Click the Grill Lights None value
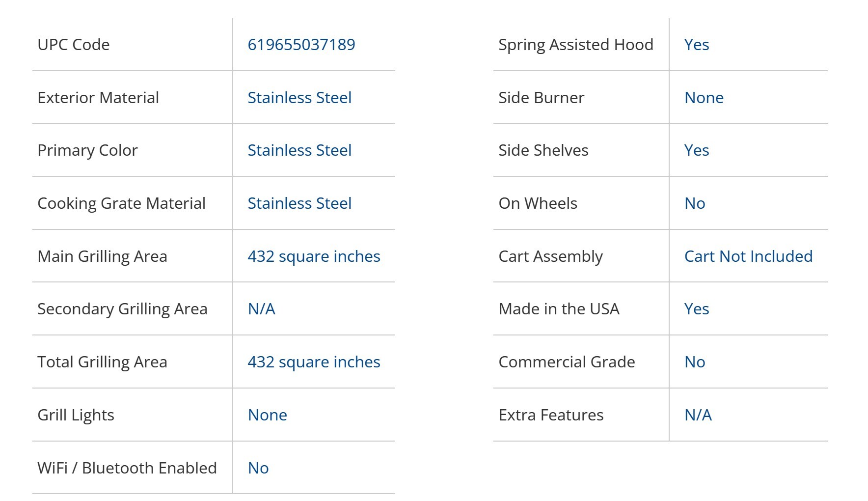 click(267, 415)
